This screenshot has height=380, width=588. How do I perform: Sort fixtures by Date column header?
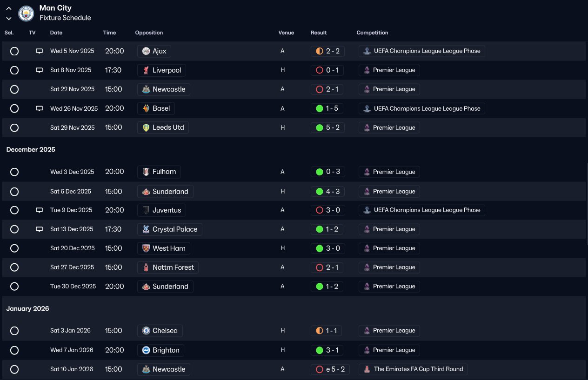click(x=56, y=33)
